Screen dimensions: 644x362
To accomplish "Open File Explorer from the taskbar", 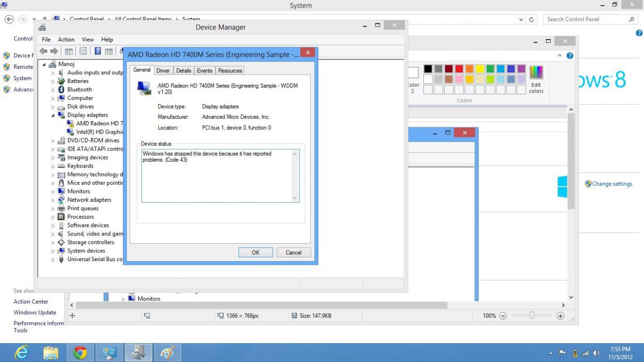I will point(51,353).
